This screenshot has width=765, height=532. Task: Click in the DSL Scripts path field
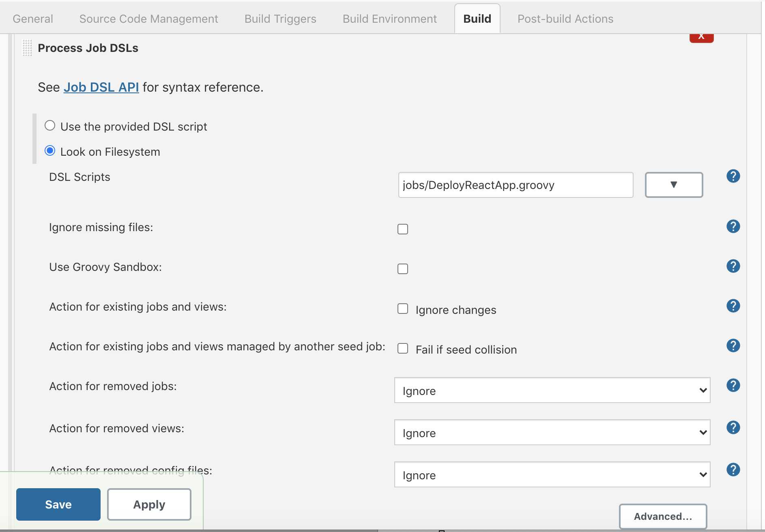516,185
